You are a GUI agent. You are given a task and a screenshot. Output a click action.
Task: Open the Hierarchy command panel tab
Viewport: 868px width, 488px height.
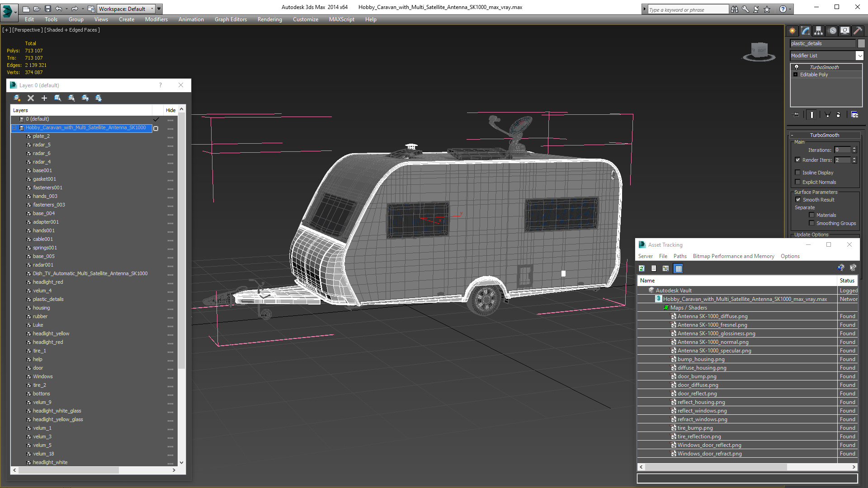click(x=819, y=31)
